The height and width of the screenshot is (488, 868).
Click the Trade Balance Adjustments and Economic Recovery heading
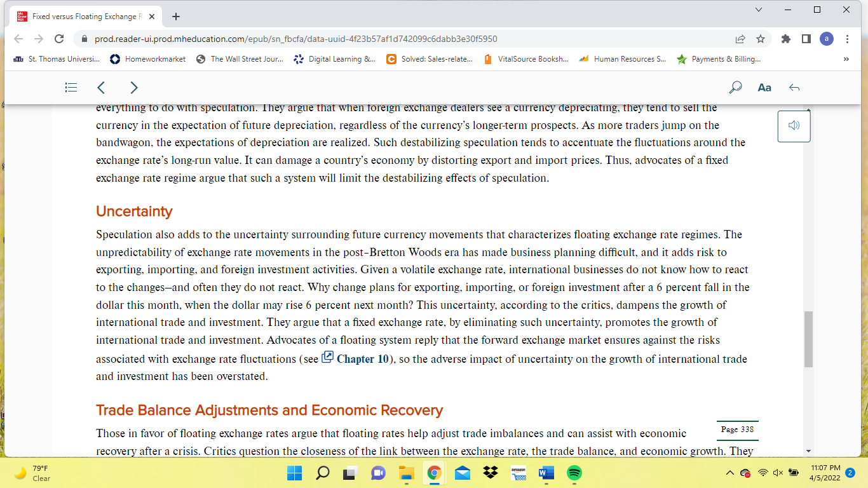[269, 410]
